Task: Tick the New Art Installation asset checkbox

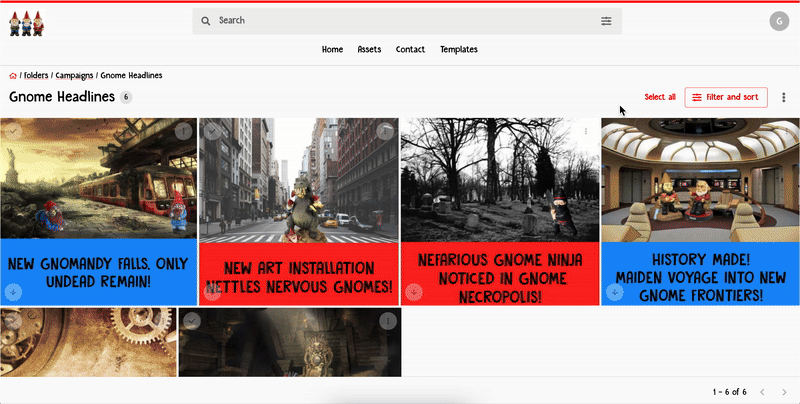Action: pyautogui.click(x=213, y=131)
